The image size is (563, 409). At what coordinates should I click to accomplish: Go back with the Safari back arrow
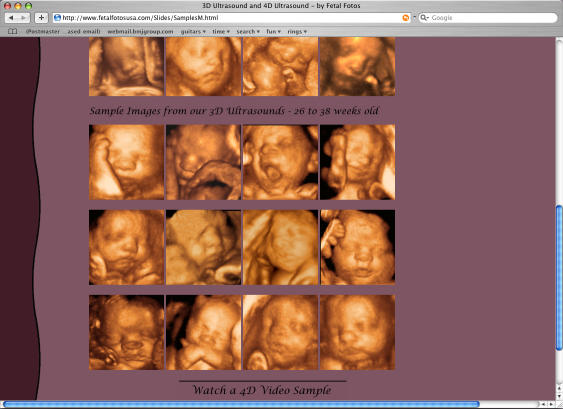11,18
